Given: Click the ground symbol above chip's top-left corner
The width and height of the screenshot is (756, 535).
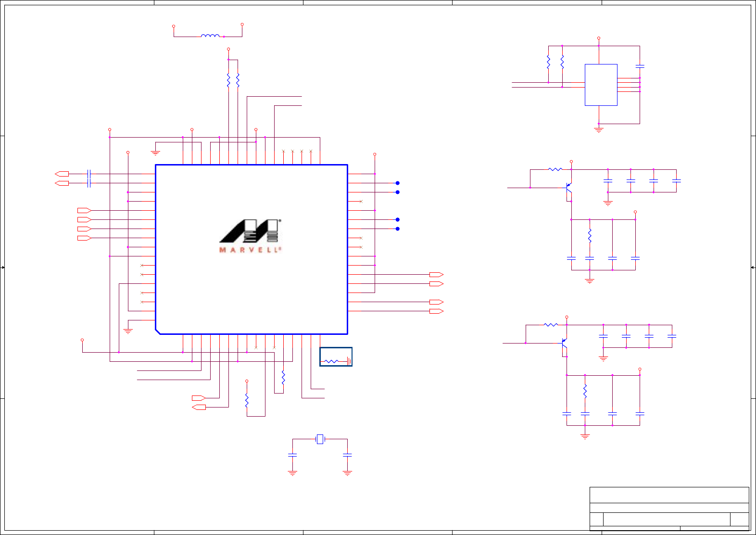Looking at the screenshot, I should tap(155, 153).
